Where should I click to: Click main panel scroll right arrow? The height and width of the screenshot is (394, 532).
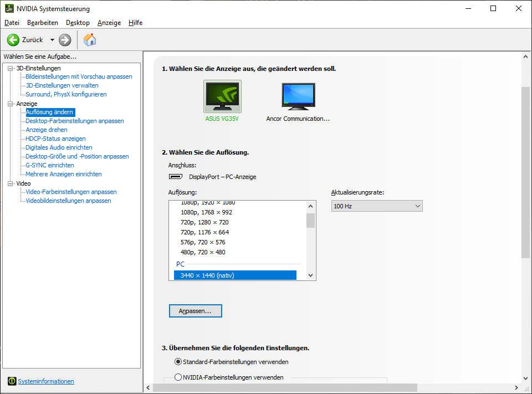[516, 387]
